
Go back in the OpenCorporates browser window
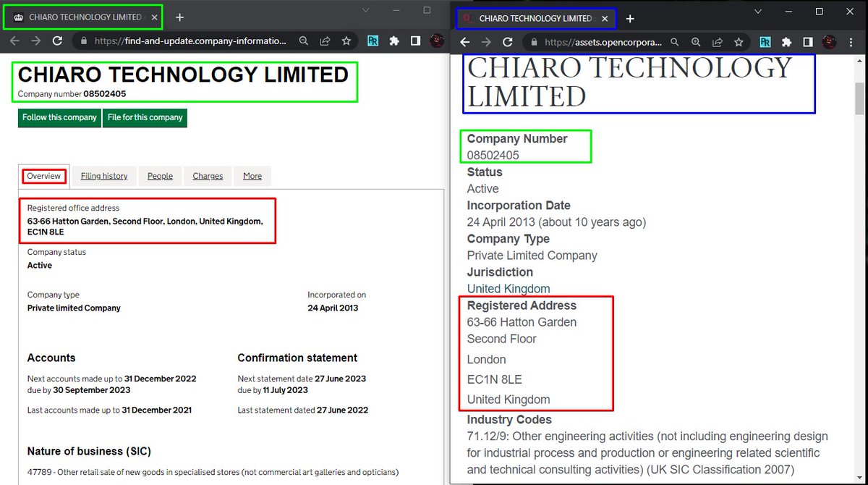pyautogui.click(x=465, y=43)
